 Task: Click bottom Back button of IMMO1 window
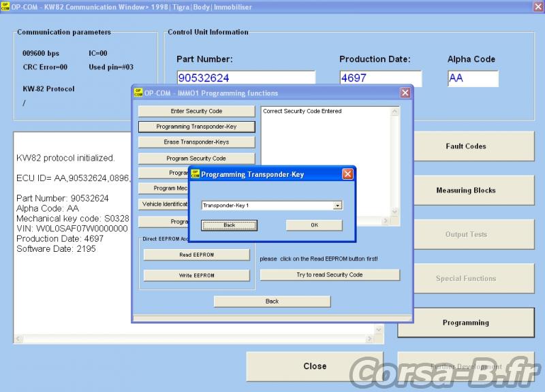pos(272,301)
